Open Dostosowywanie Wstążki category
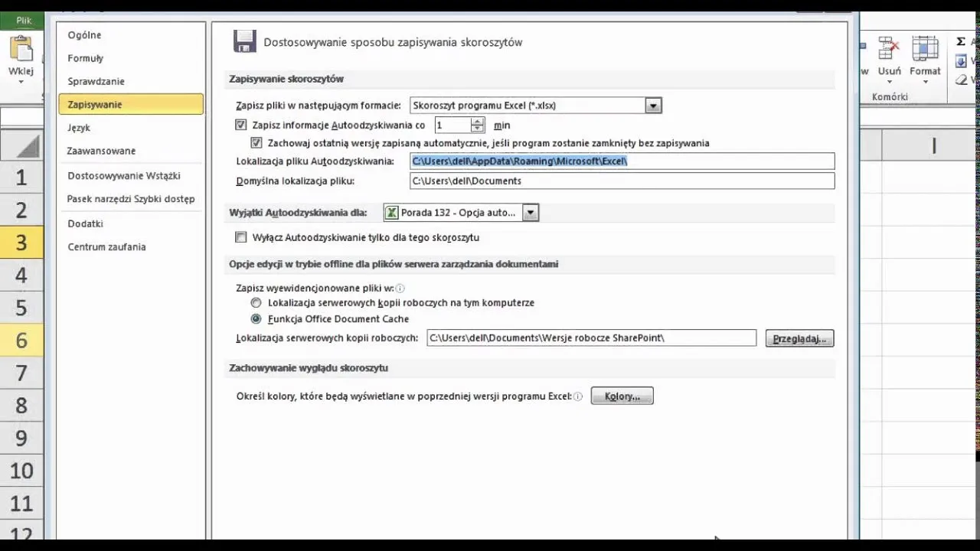The image size is (980, 551). 131,175
